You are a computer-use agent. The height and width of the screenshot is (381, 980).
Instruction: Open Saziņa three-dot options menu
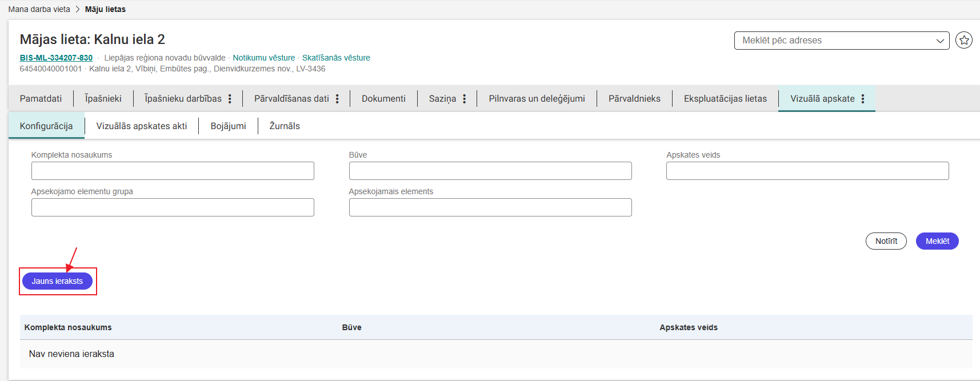pyautogui.click(x=464, y=99)
